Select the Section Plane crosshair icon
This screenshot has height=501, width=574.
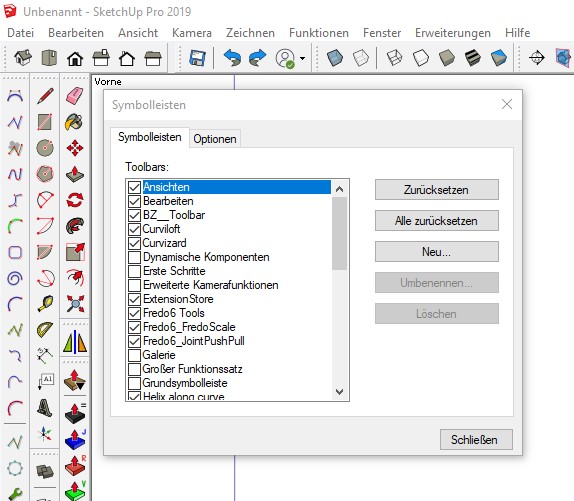pos(537,58)
